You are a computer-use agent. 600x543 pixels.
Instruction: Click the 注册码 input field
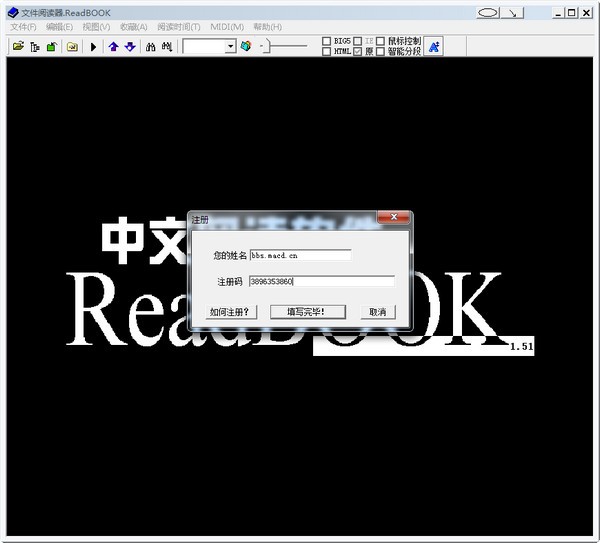(321, 282)
